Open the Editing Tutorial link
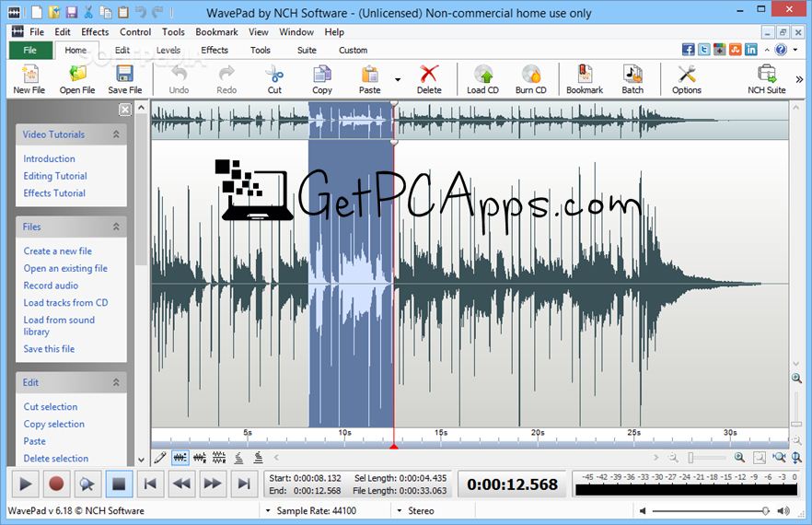Viewport: 812px width, 525px height. [x=55, y=176]
